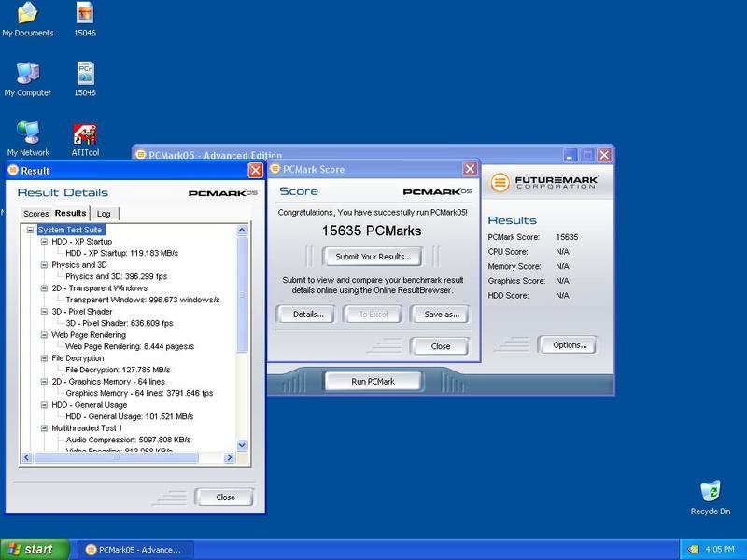Select 'Audio Compression: 5097.808 KB/s' row
The height and width of the screenshot is (560, 747).
pyautogui.click(x=128, y=440)
